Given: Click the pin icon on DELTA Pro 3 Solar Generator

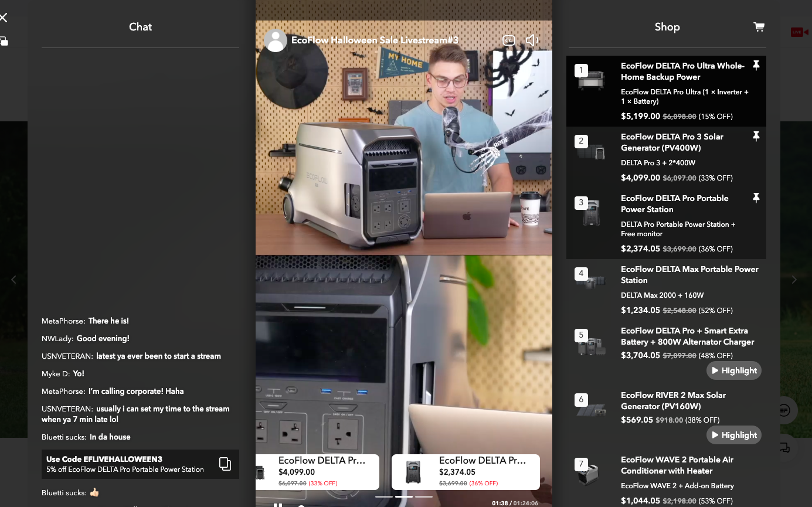Looking at the screenshot, I should (x=756, y=137).
